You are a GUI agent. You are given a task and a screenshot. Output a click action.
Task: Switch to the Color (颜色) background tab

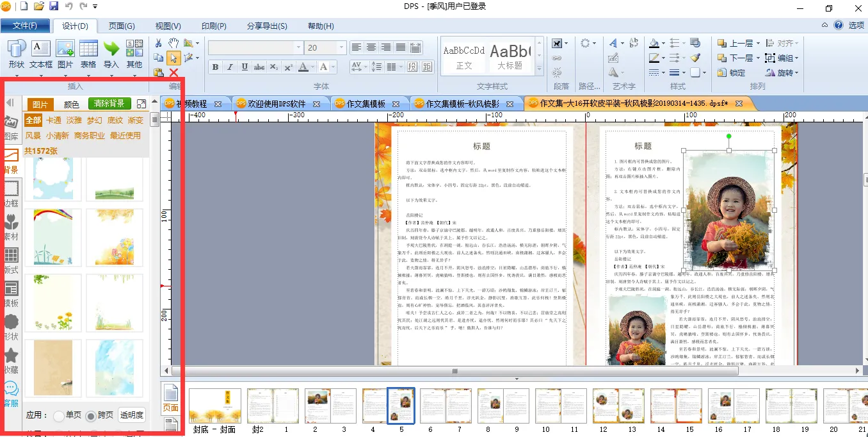click(x=72, y=104)
